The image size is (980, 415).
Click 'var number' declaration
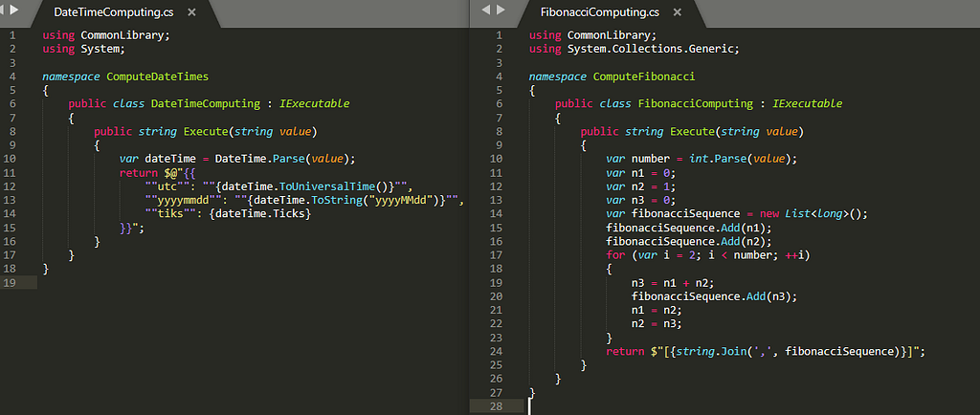click(635, 159)
